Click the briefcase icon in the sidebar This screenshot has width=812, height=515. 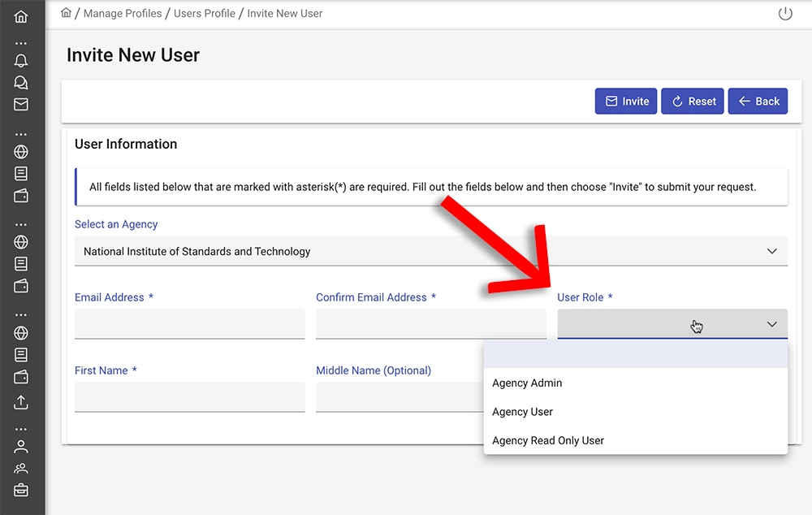[x=21, y=490]
